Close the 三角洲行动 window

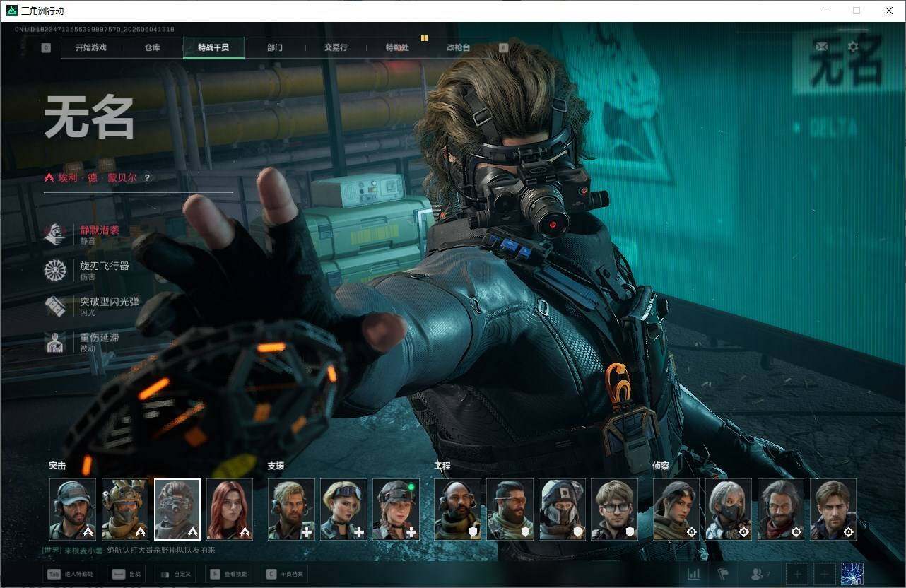(889, 11)
